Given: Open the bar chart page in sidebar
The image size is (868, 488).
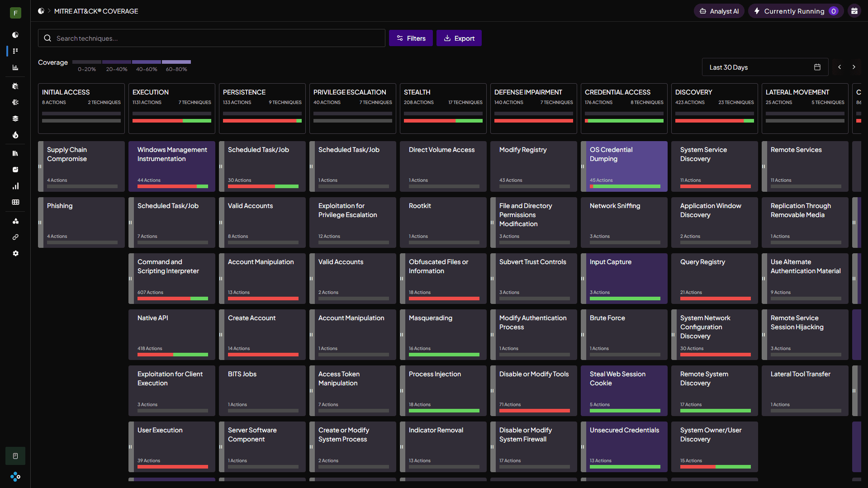Looking at the screenshot, I should tap(15, 67).
